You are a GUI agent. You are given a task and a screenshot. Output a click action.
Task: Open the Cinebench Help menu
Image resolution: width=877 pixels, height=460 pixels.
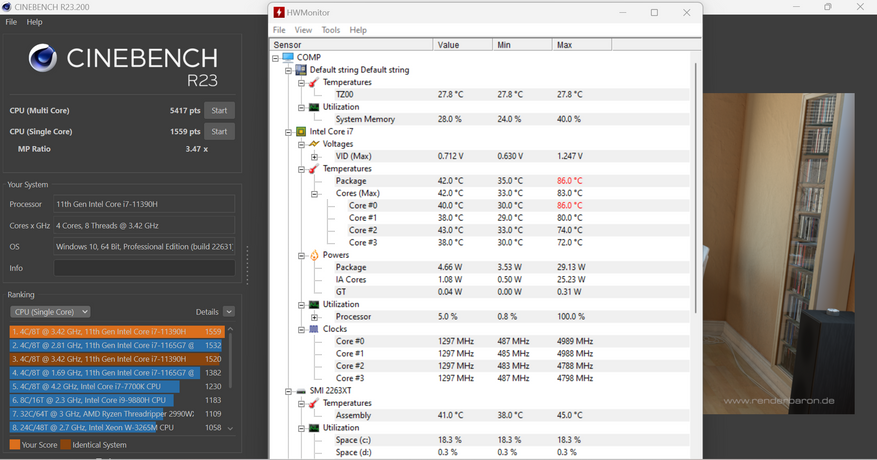click(34, 22)
